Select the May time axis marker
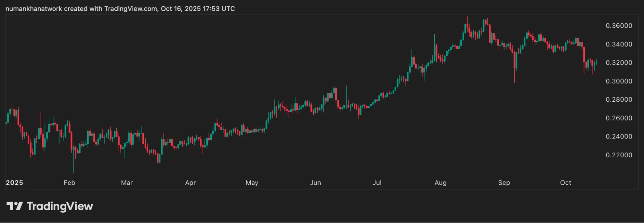Screen dimensions: 644x223 pos(252,182)
